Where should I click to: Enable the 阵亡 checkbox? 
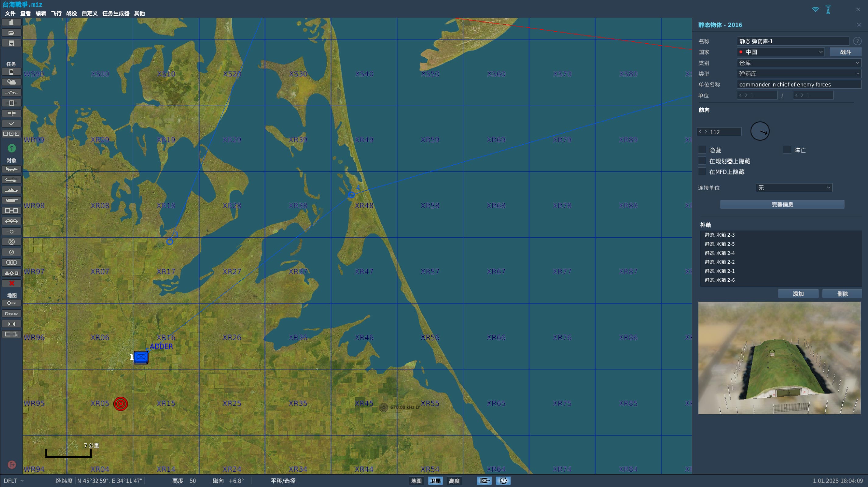coord(787,150)
